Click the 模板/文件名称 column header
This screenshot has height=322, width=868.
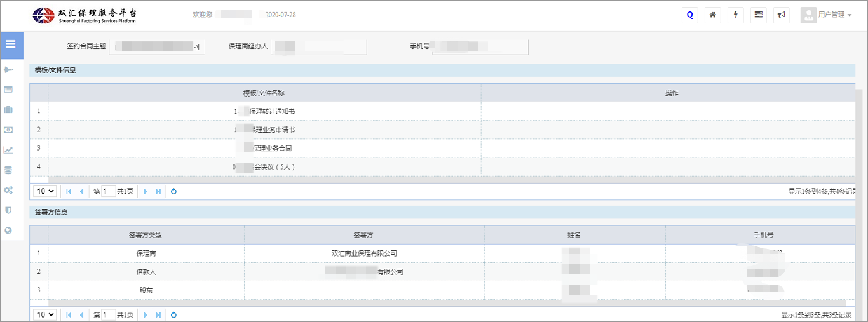264,93
